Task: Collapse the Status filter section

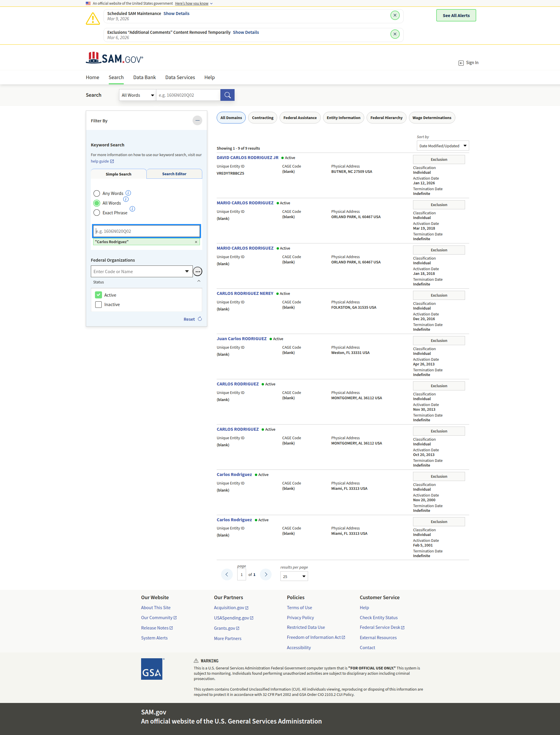Action: point(199,282)
